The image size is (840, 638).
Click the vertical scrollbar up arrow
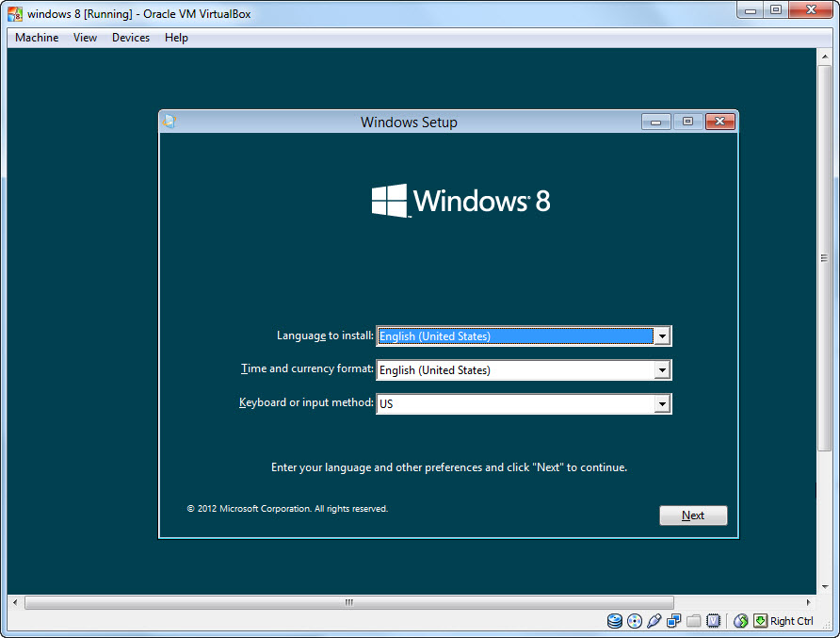click(x=825, y=57)
